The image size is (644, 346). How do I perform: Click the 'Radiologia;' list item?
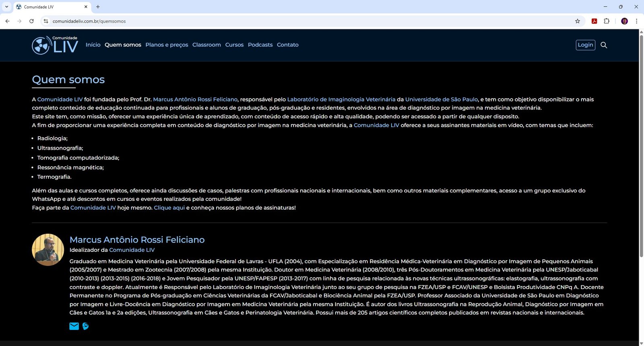(52, 138)
